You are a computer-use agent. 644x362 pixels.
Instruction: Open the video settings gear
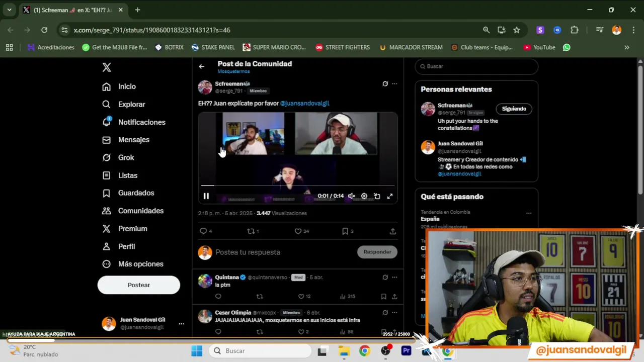364,196
